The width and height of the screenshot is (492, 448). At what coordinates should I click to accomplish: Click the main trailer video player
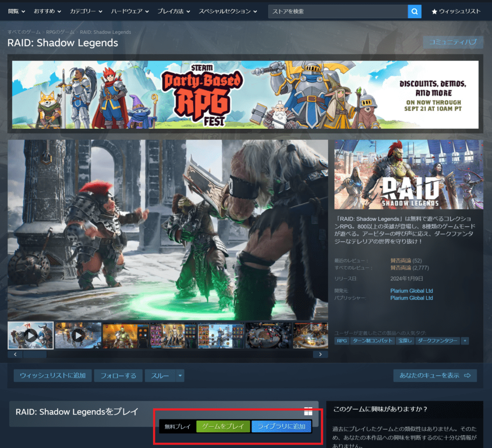(x=168, y=230)
